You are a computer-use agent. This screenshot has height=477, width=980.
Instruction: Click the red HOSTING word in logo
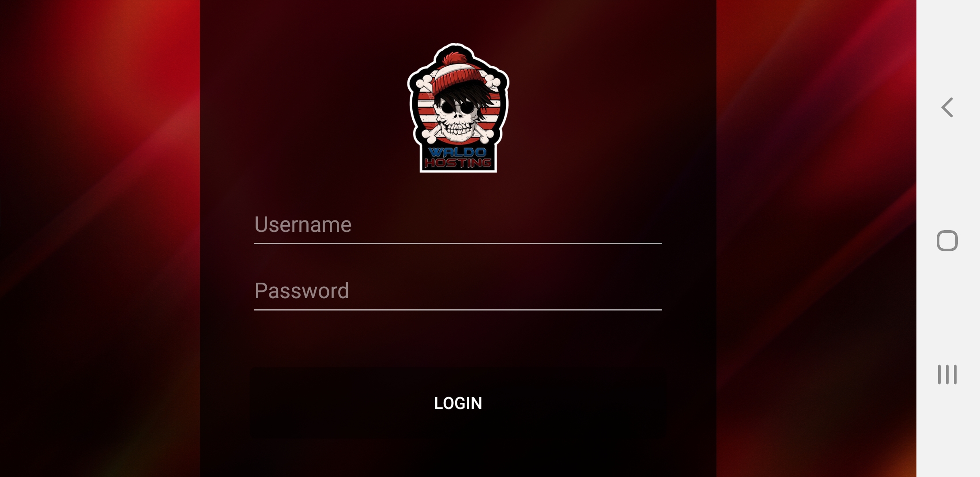click(x=458, y=163)
